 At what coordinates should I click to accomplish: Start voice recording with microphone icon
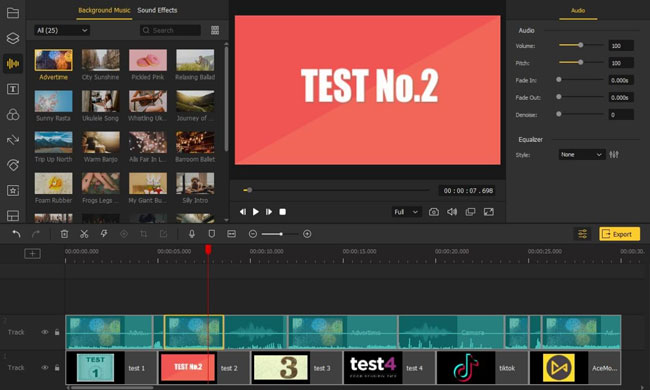click(x=192, y=234)
